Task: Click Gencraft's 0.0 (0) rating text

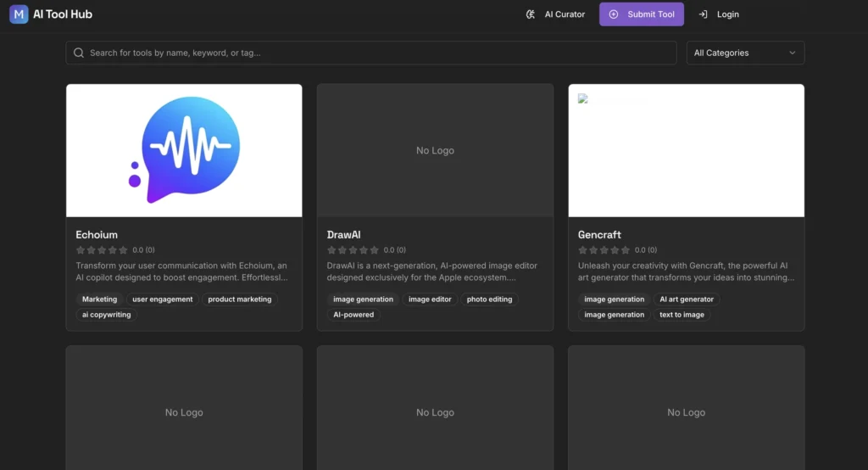Action: 646,250
